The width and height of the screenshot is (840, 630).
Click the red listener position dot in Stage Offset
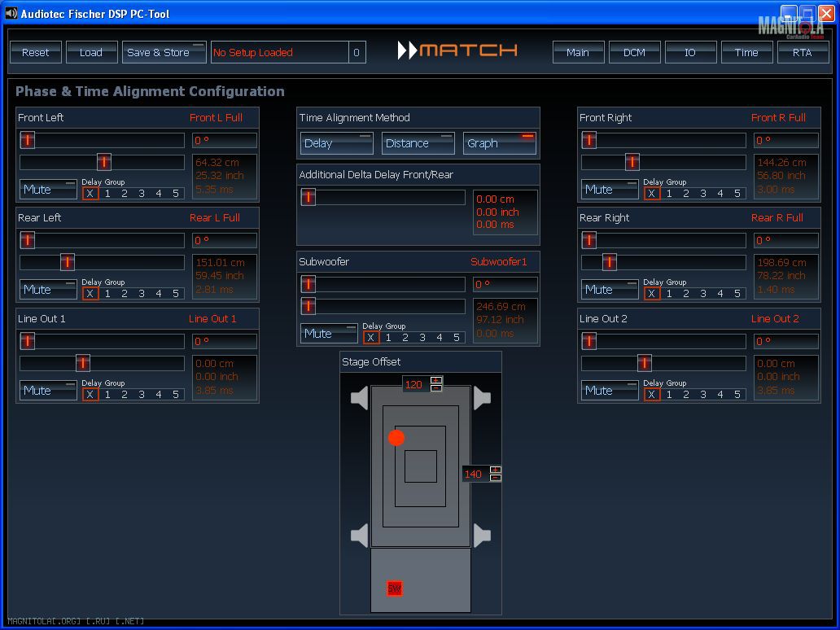click(x=396, y=438)
